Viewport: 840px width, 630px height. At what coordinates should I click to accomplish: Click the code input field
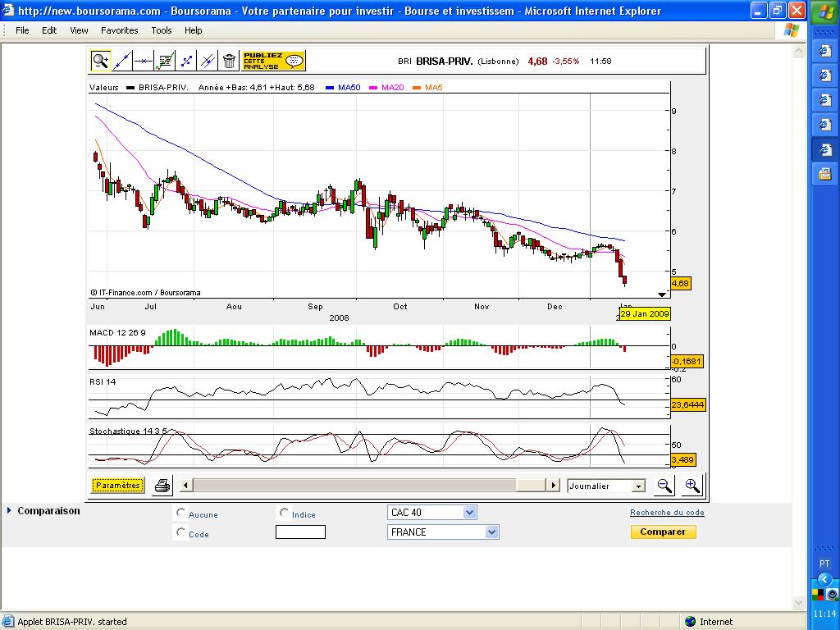click(300, 532)
